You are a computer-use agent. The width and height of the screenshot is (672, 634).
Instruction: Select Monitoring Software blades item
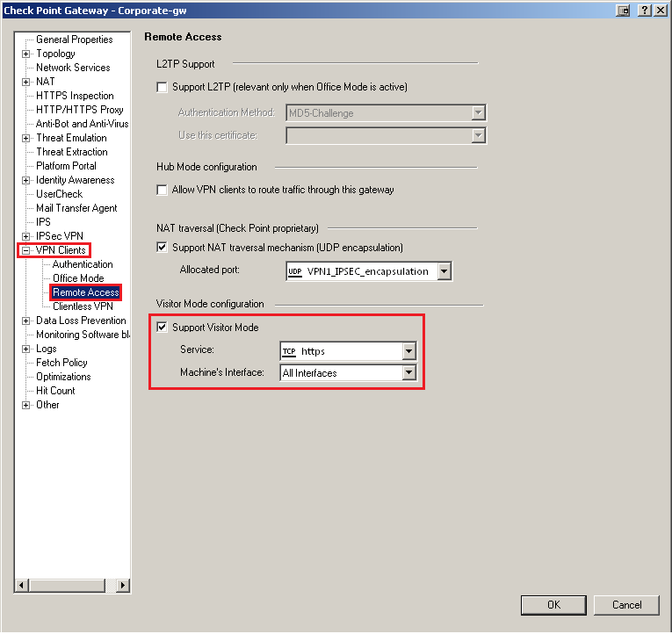(x=83, y=335)
